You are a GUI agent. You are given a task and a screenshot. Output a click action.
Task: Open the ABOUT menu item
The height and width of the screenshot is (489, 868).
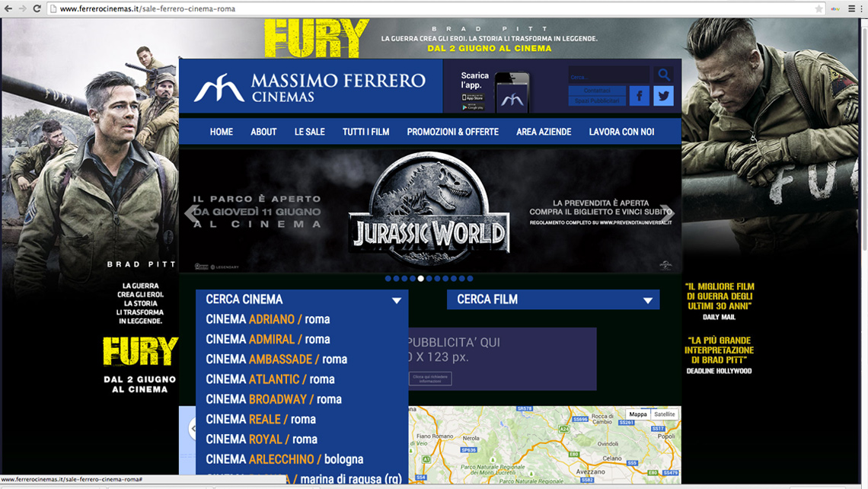point(263,132)
